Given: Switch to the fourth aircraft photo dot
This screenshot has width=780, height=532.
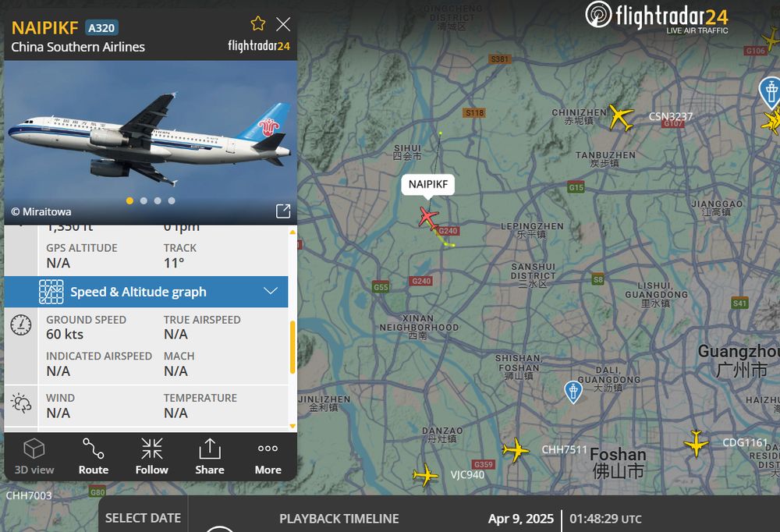Looking at the screenshot, I should (172, 200).
